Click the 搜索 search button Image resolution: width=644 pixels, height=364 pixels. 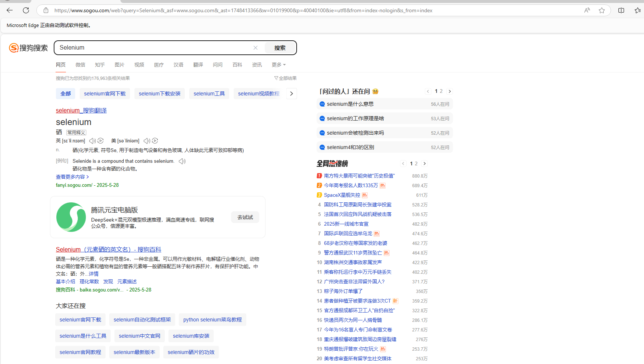(x=280, y=48)
